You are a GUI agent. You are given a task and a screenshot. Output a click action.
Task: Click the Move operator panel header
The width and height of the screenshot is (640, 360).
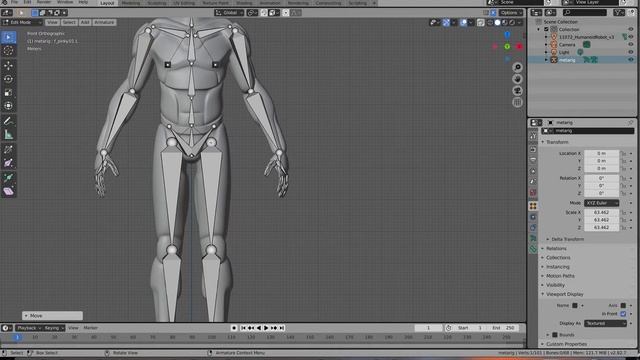[x=52, y=316]
